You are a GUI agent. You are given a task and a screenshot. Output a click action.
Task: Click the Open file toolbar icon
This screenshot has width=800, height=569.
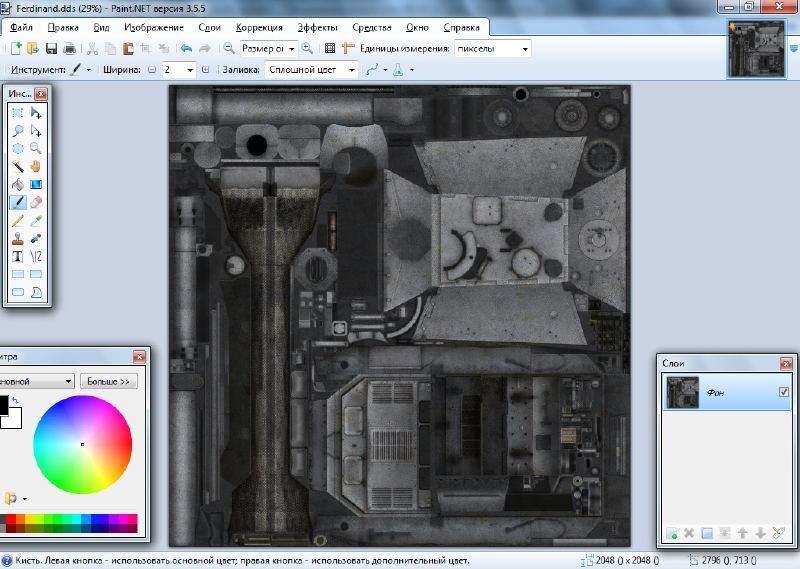pos(33,48)
